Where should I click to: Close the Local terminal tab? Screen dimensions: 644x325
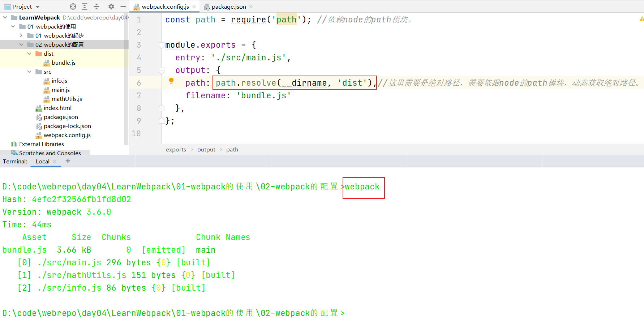click(55, 162)
